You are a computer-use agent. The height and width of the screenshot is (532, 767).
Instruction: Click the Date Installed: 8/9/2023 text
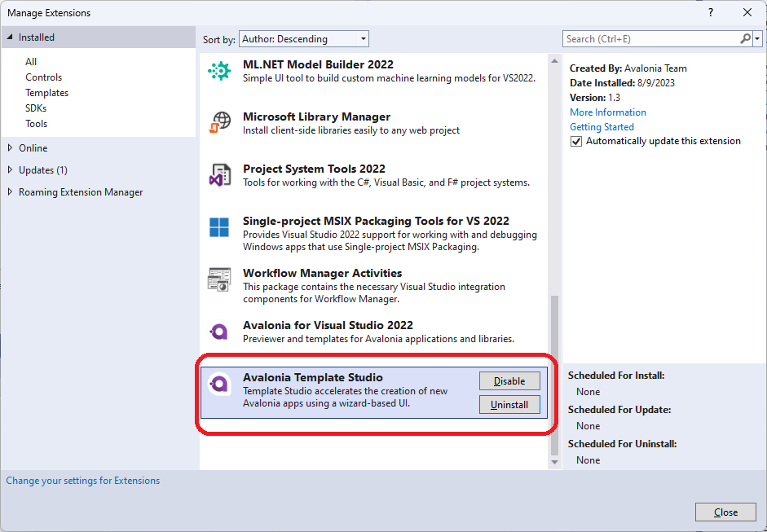pos(622,83)
